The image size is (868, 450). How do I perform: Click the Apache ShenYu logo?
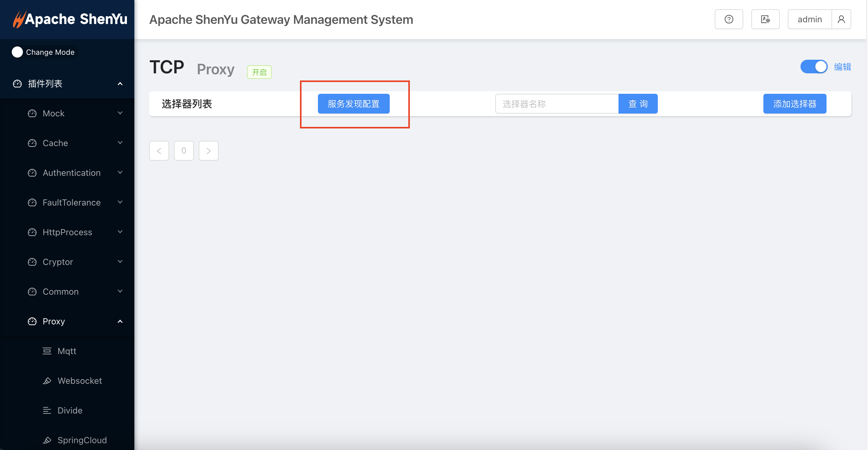coord(70,19)
